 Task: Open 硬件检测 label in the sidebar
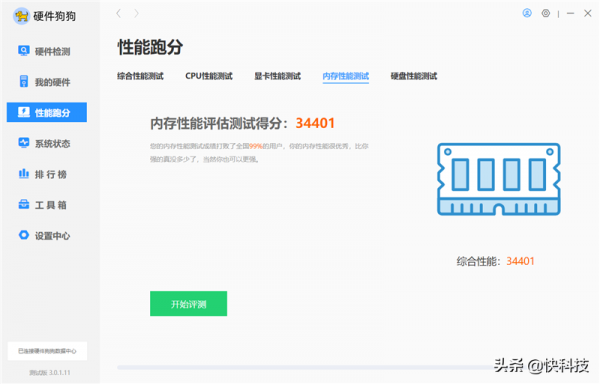coord(52,52)
